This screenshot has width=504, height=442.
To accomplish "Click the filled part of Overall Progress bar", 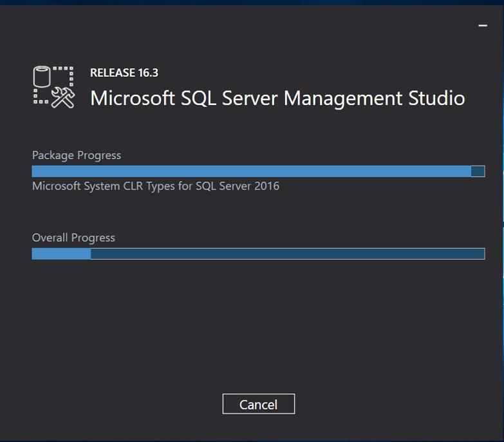I will click(x=61, y=254).
